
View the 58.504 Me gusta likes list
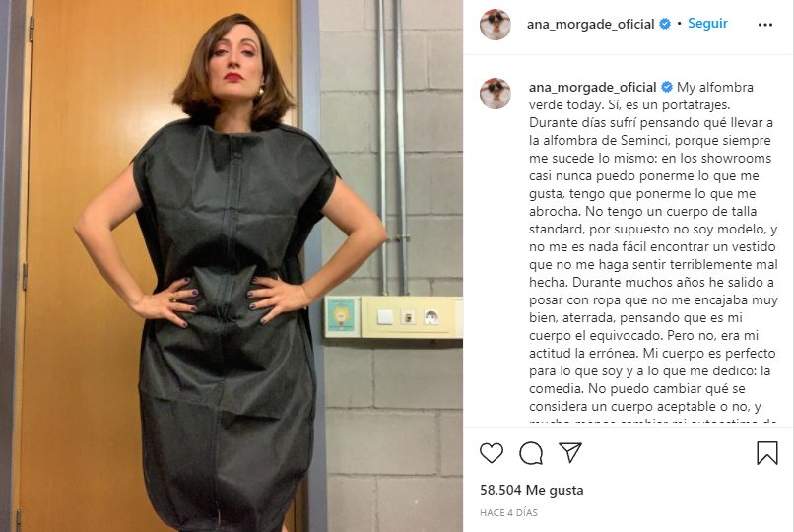[531, 490]
